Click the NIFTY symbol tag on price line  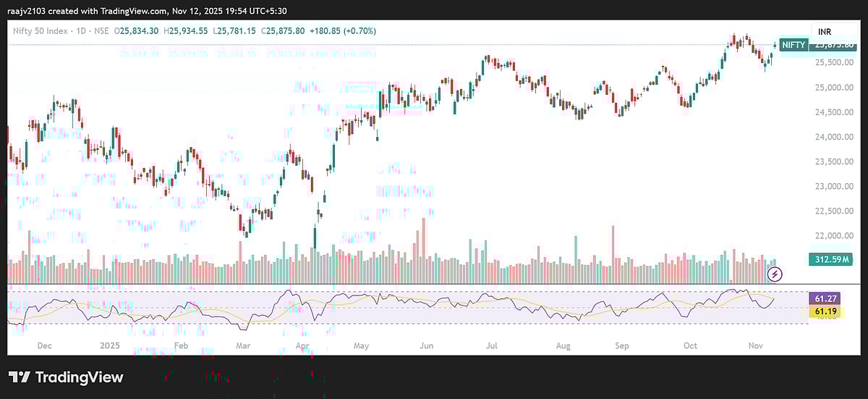point(793,45)
